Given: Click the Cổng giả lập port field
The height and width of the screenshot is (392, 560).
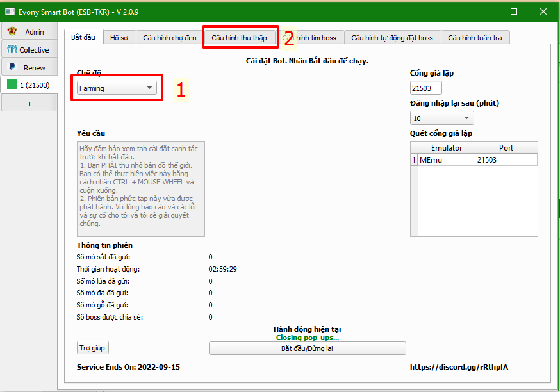Looking at the screenshot, I should (425, 88).
